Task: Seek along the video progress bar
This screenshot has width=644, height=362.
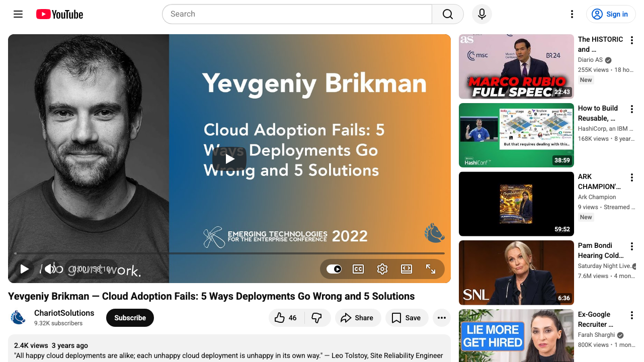Action: point(229,253)
